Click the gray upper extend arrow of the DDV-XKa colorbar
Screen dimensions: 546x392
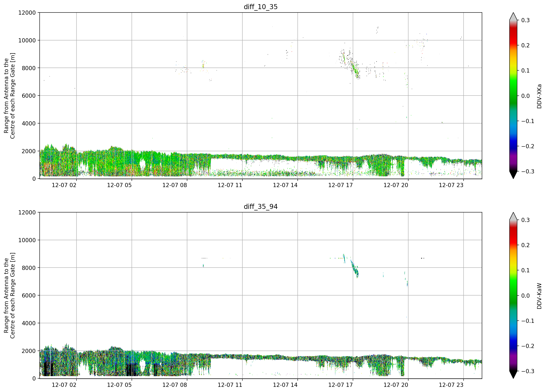coord(513,17)
